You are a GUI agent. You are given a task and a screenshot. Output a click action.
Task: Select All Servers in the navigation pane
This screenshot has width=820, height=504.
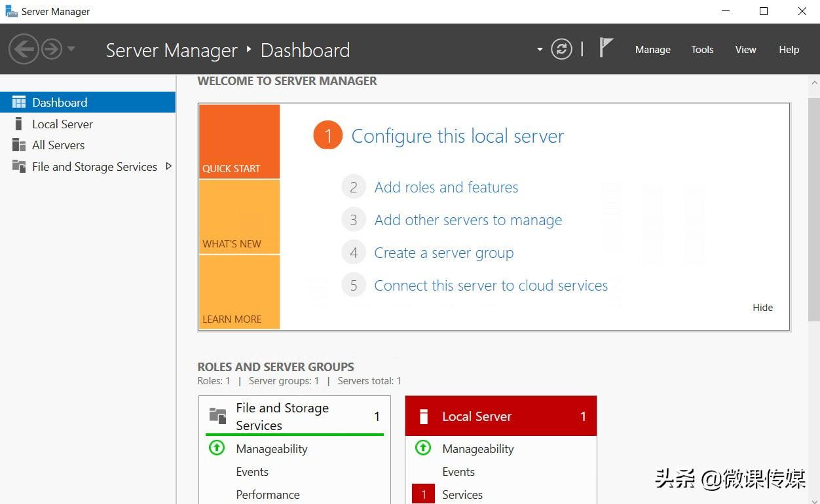pyautogui.click(x=88, y=145)
